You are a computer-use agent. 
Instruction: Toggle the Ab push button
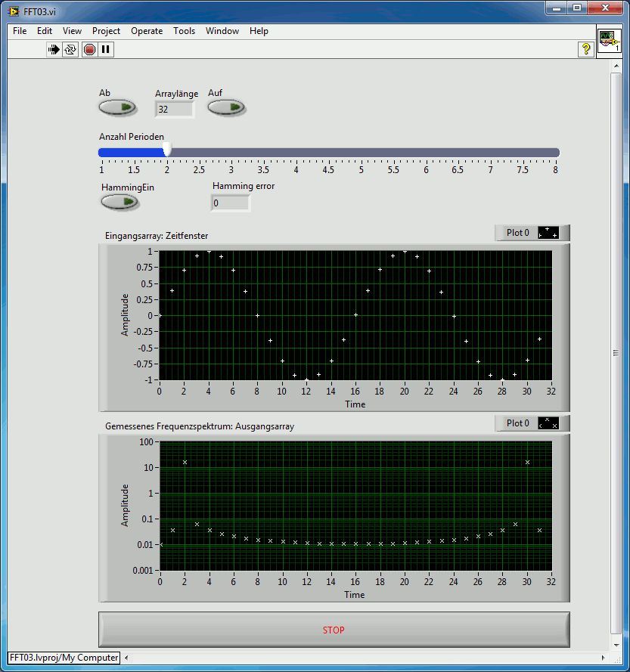click(x=116, y=107)
